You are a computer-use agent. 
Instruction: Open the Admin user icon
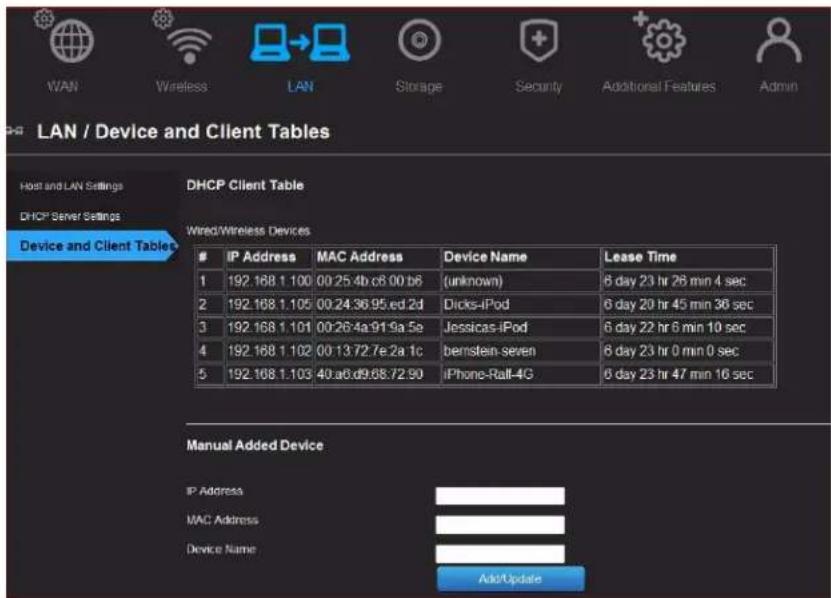click(x=779, y=40)
